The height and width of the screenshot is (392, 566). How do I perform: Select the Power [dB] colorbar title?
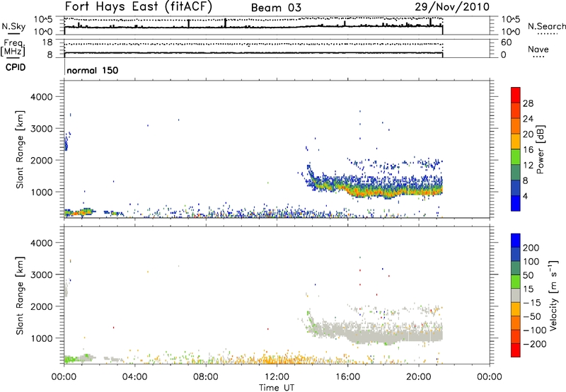pyautogui.click(x=540, y=149)
